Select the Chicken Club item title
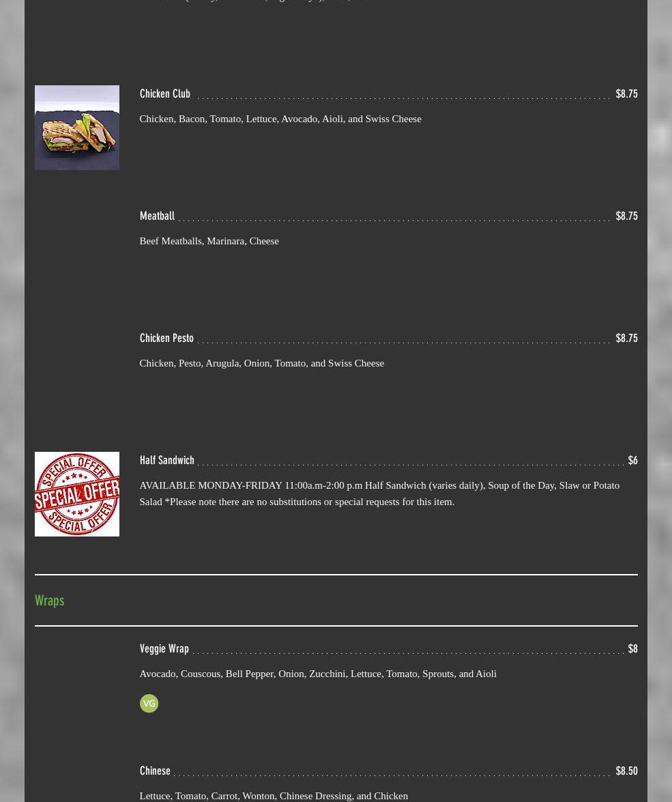The height and width of the screenshot is (802, 672). (164, 94)
